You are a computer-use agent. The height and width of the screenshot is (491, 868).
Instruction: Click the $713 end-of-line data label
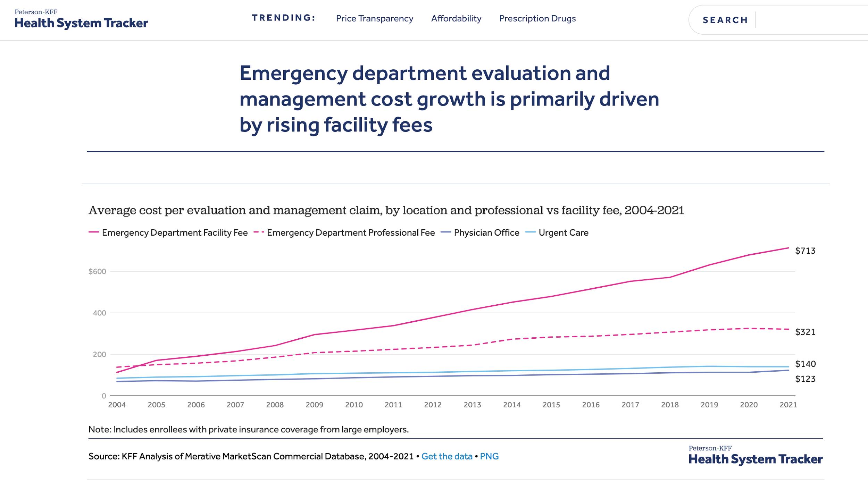click(x=805, y=251)
